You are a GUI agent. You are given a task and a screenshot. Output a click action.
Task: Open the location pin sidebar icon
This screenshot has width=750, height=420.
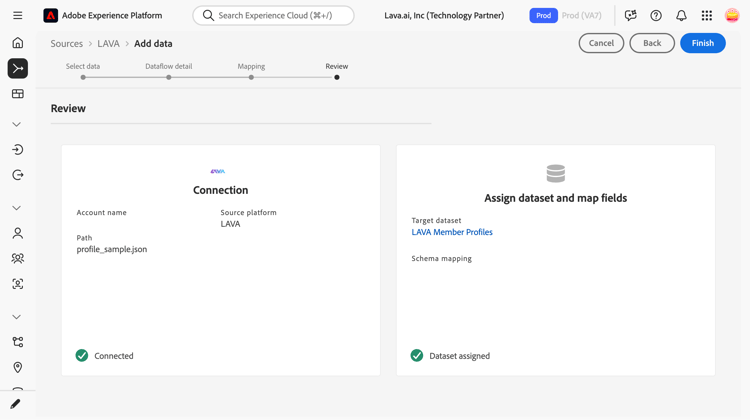(x=18, y=367)
